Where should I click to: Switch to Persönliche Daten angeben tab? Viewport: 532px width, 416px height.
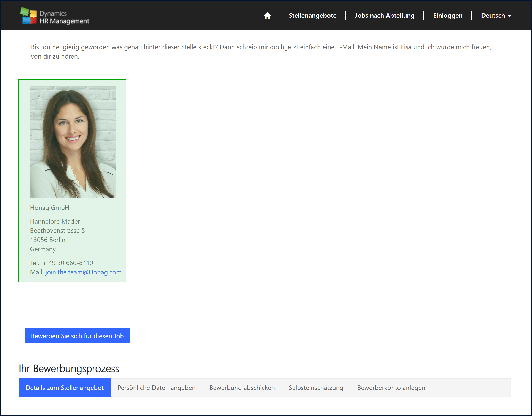pos(156,387)
